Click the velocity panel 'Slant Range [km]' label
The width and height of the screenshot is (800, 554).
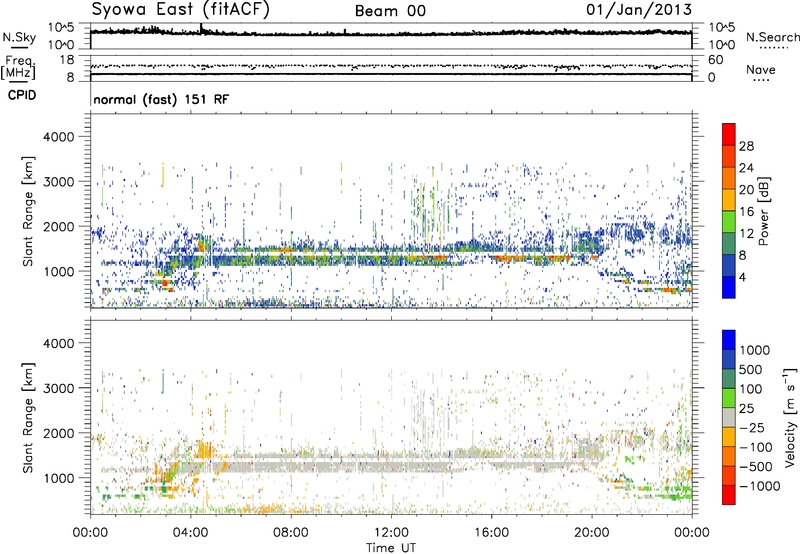(28, 417)
